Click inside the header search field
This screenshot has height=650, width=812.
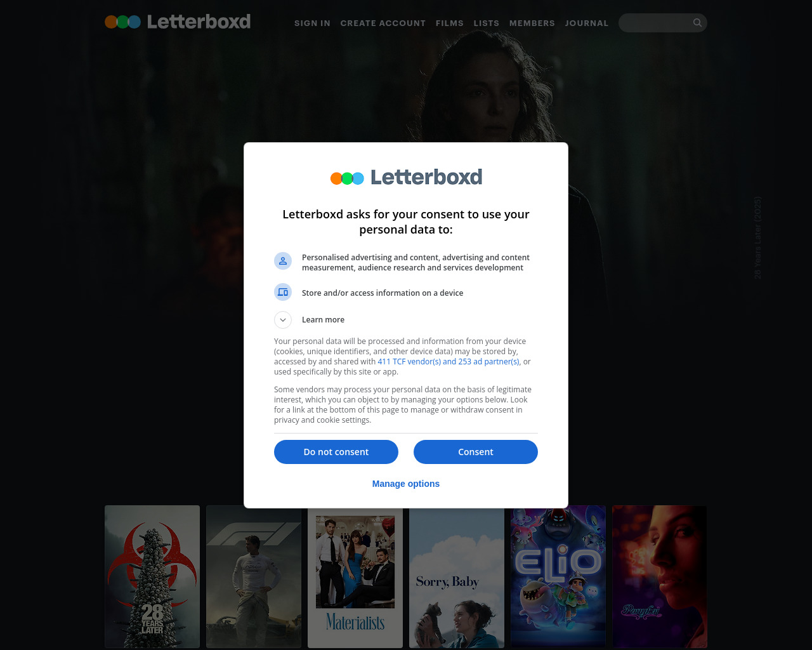656,23
